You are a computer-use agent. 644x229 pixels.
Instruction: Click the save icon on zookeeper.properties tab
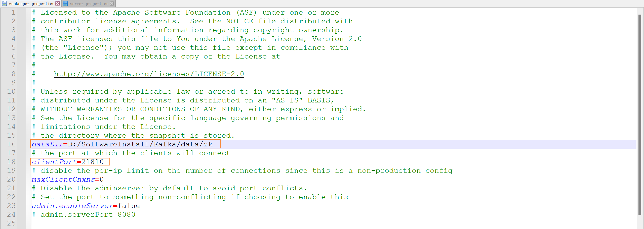4,4
